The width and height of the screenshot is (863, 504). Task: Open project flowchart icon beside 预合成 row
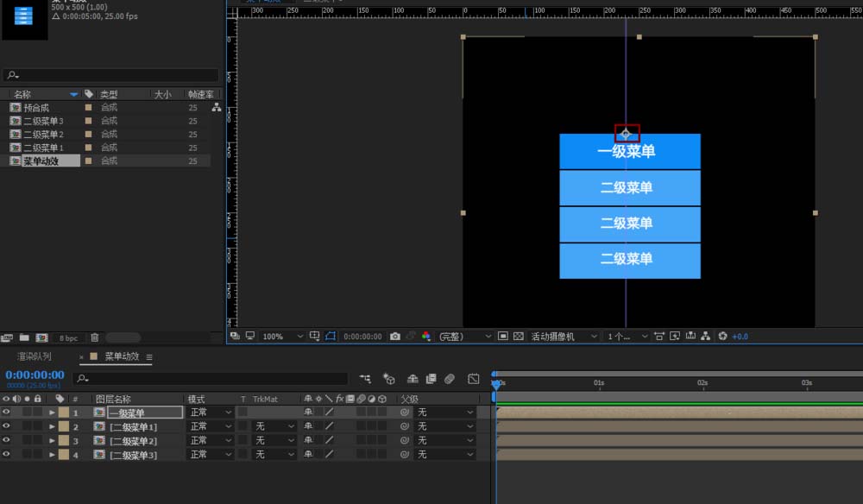click(x=217, y=108)
